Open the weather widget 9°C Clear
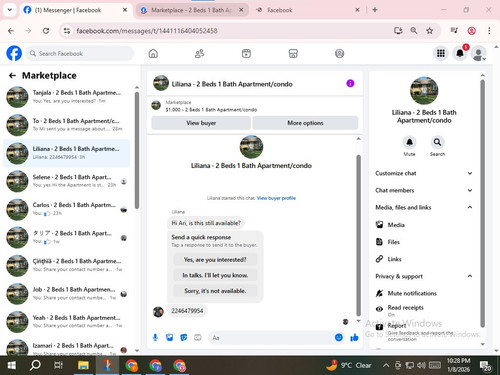The height and width of the screenshot is (375, 500). (x=349, y=365)
